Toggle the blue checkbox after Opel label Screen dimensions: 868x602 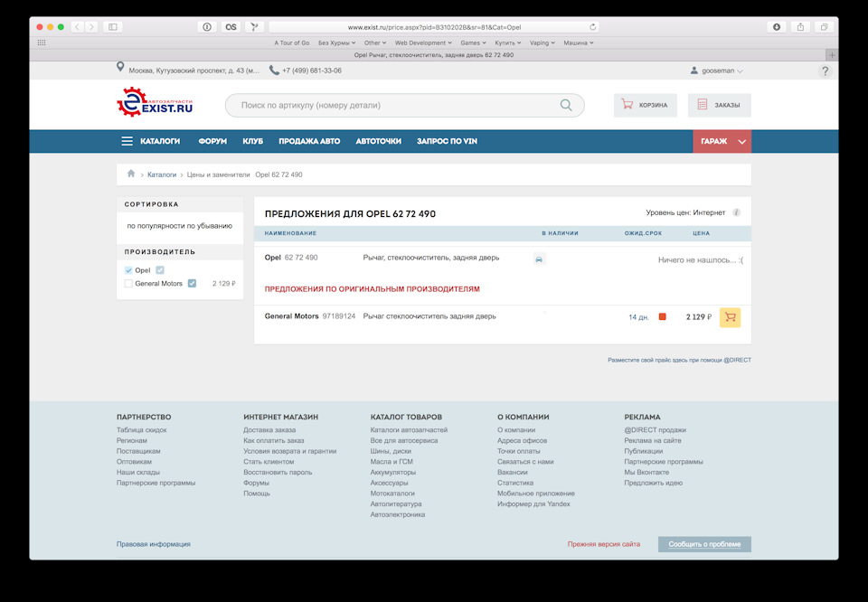pyautogui.click(x=160, y=270)
